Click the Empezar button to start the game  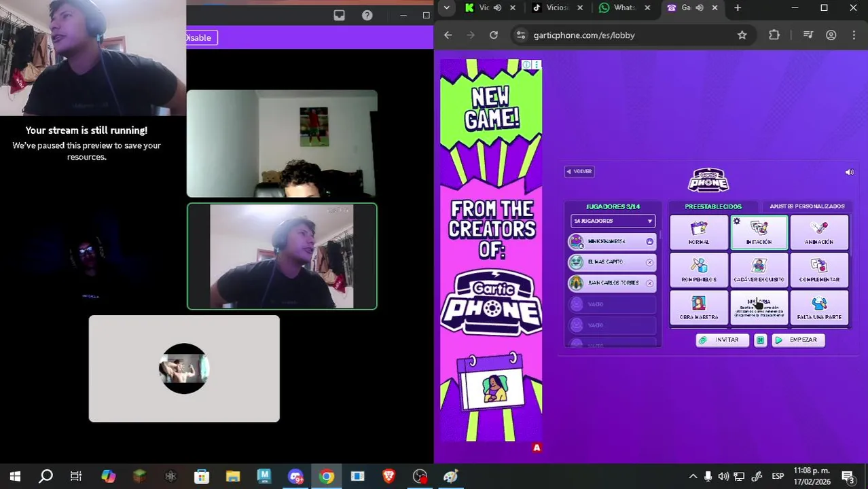[798, 340]
